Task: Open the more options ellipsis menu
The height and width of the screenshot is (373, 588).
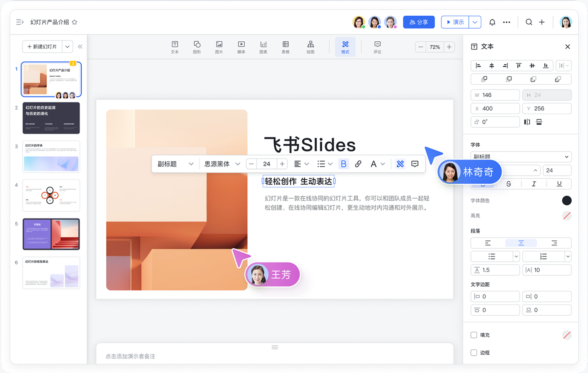Action: pos(507,22)
